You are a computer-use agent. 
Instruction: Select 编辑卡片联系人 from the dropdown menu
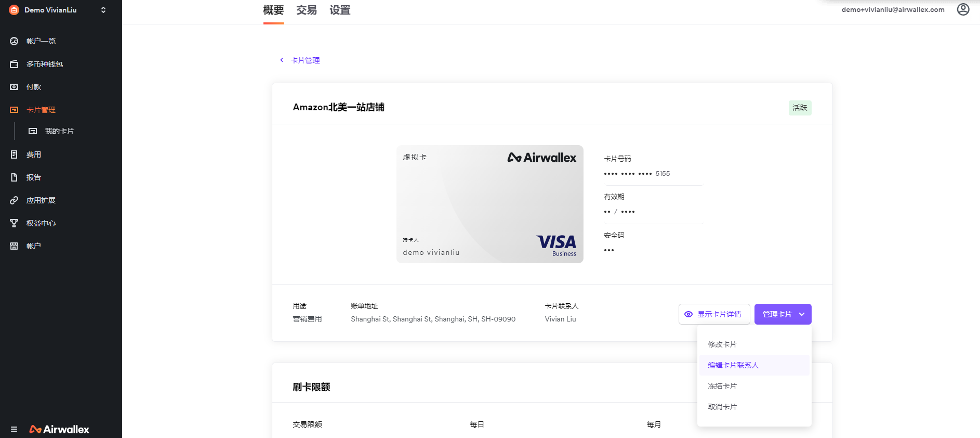pyautogui.click(x=733, y=365)
